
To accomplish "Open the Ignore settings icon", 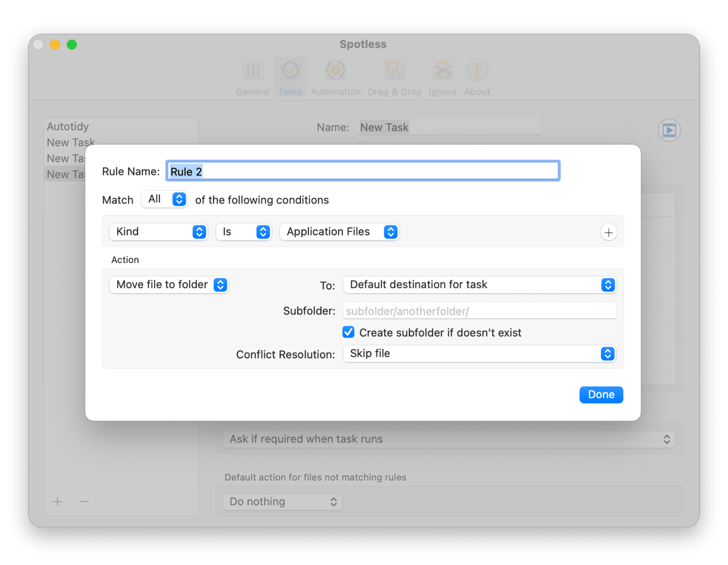I will [x=442, y=70].
